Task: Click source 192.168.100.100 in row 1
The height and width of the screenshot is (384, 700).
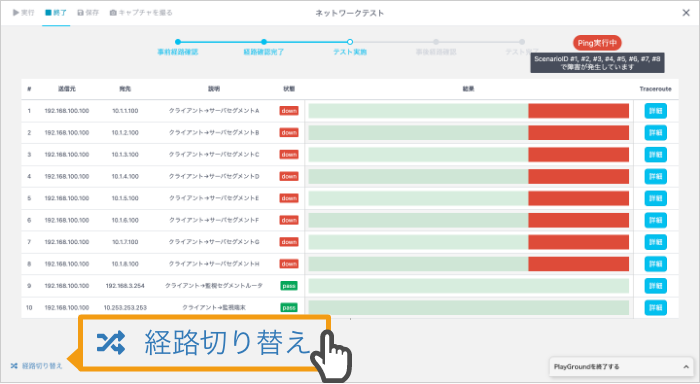Action: (x=67, y=111)
